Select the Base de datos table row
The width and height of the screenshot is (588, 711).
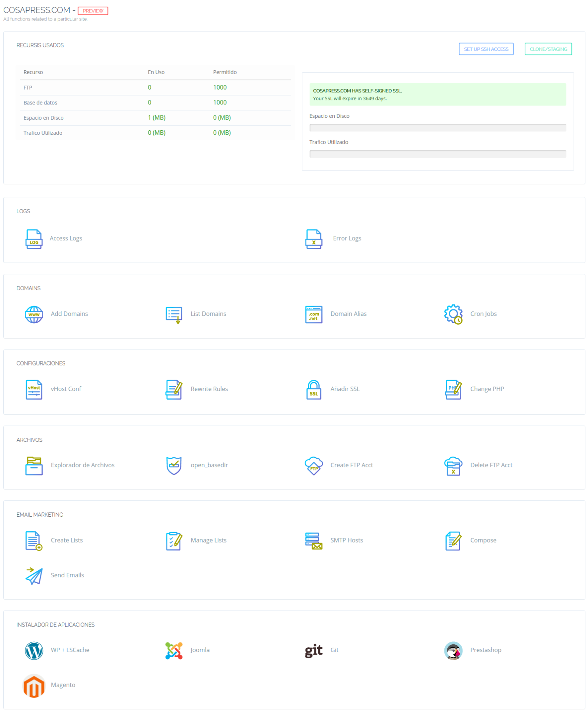(155, 103)
